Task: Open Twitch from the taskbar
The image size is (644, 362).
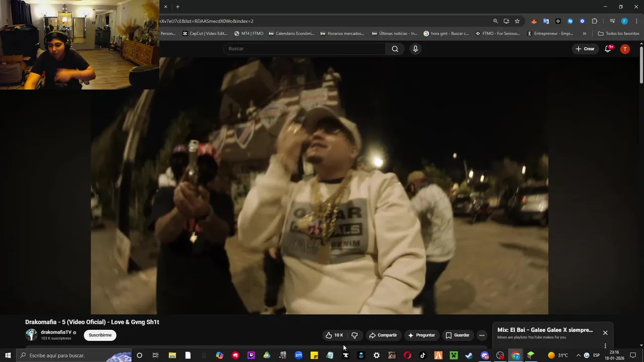Action: pos(251,355)
